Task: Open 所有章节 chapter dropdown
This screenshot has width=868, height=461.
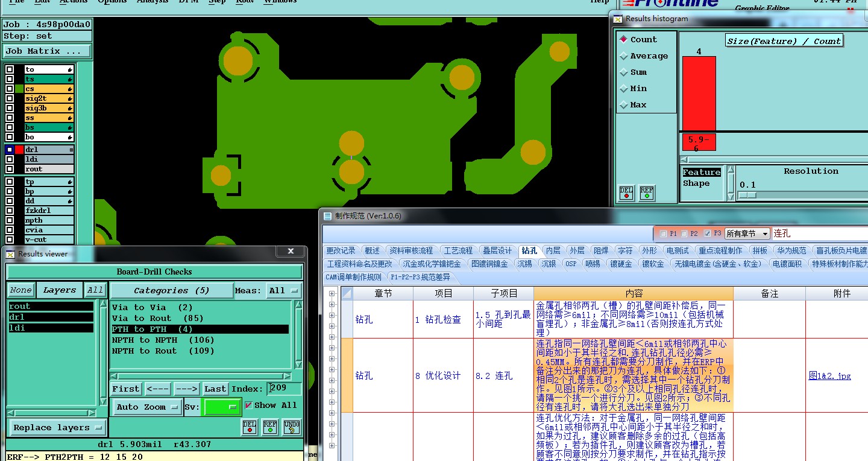Action: click(x=747, y=234)
